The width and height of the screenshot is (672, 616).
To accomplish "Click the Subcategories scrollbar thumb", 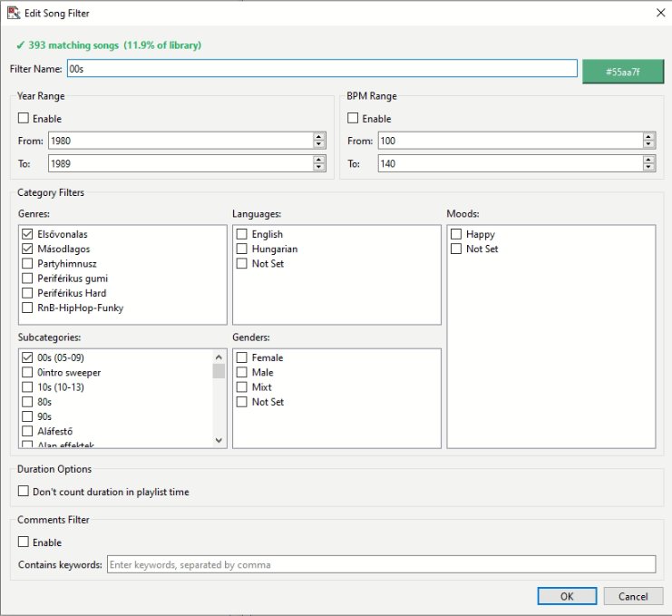I will click(219, 371).
